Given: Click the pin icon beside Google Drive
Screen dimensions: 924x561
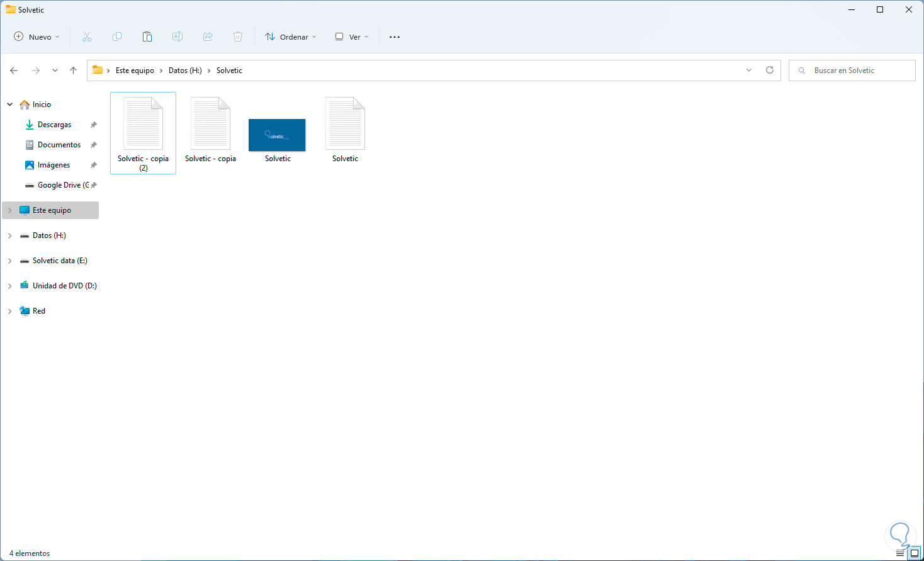Looking at the screenshot, I should (94, 185).
